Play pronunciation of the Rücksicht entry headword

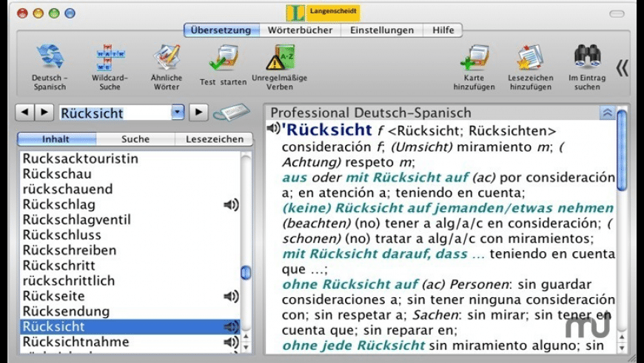click(x=273, y=129)
